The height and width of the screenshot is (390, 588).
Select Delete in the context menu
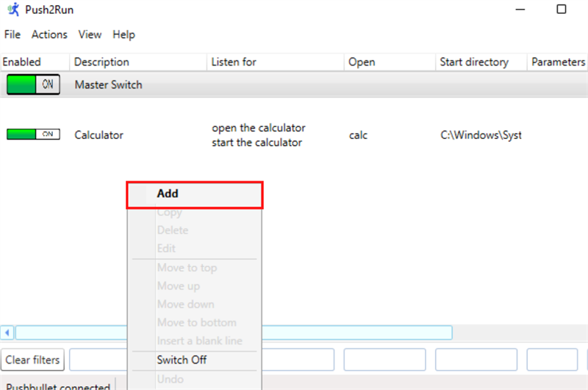click(x=195, y=230)
